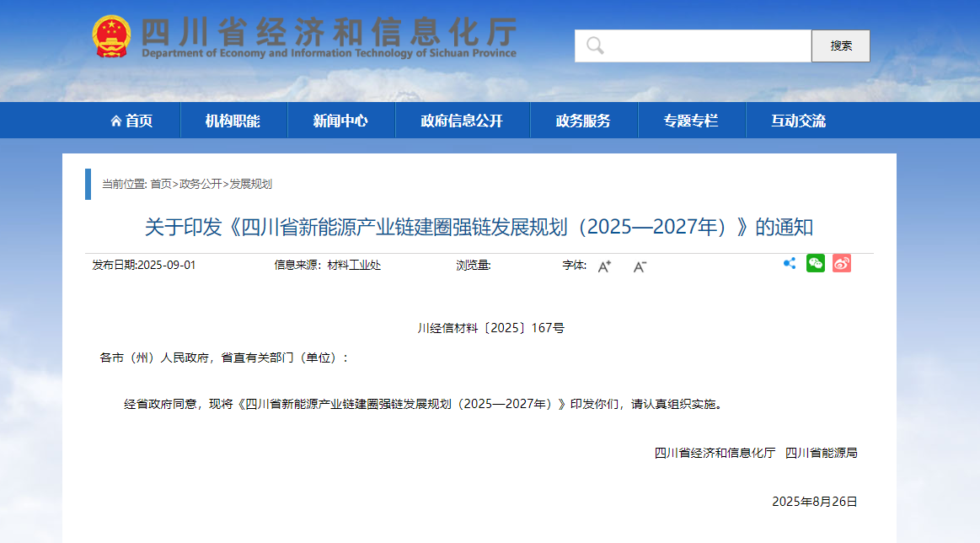Click the A- icon to shrink font
The height and width of the screenshot is (543, 980).
tap(639, 266)
